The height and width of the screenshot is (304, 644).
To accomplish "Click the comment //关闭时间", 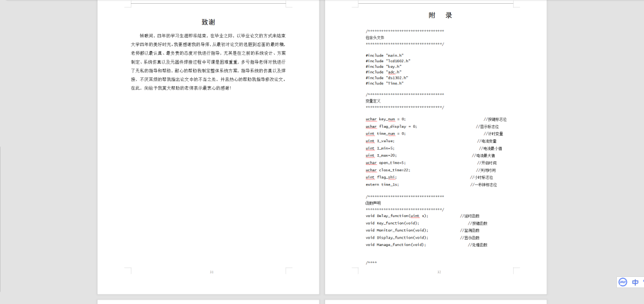I will (x=486, y=171).
